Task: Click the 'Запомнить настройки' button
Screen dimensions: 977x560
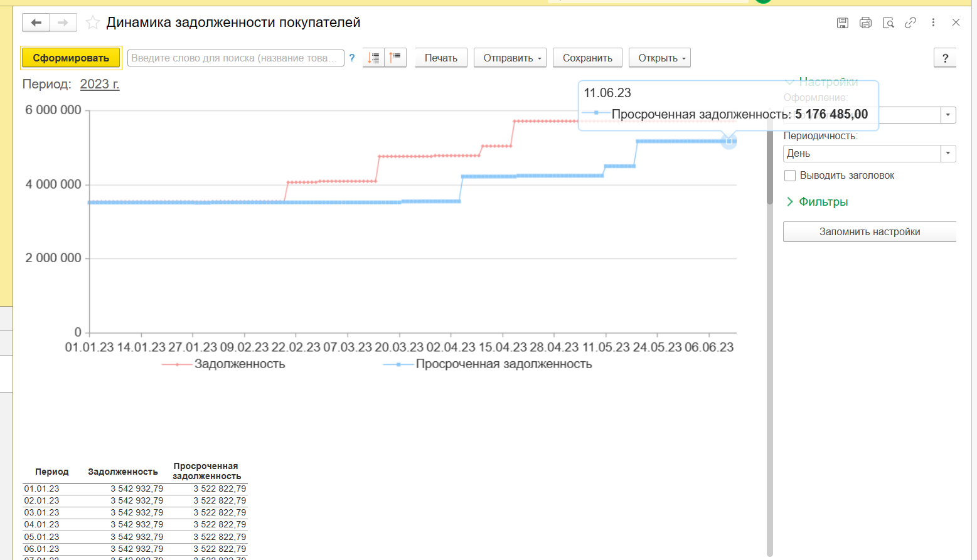Action: pos(869,232)
